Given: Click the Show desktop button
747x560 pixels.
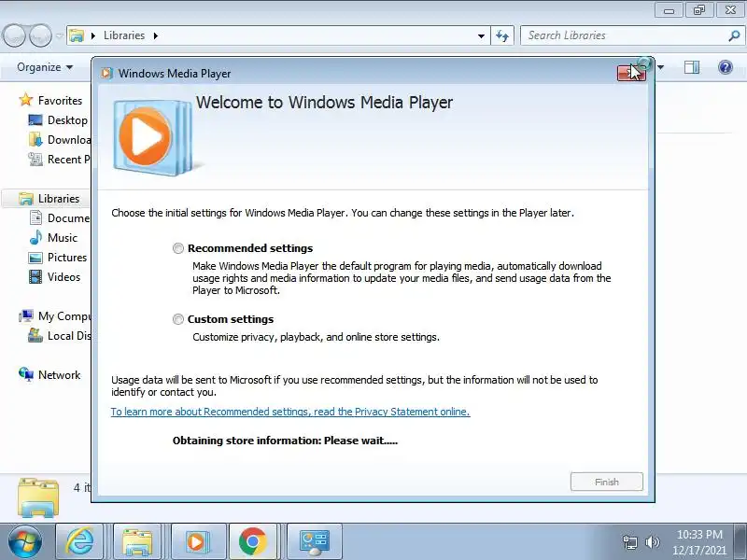Looking at the screenshot, I should [x=741, y=541].
